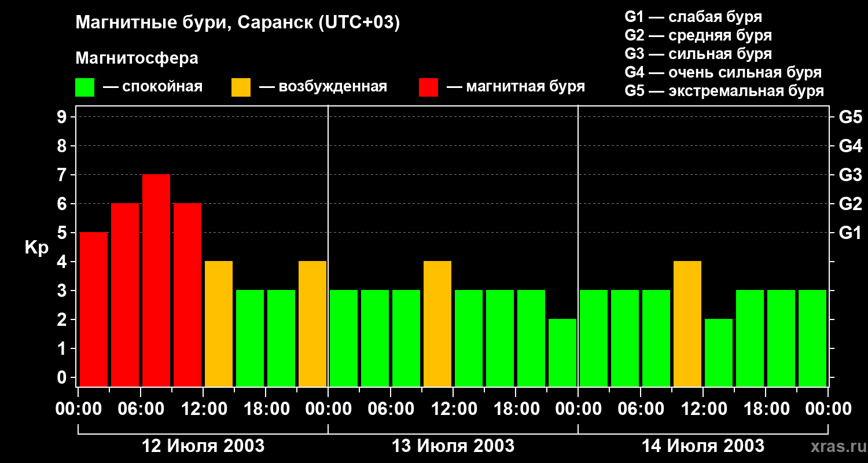This screenshot has width=868, height=463.
Task: Click the 'G1 — слабая буря' description
Action: pyautogui.click(x=693, y=17)
